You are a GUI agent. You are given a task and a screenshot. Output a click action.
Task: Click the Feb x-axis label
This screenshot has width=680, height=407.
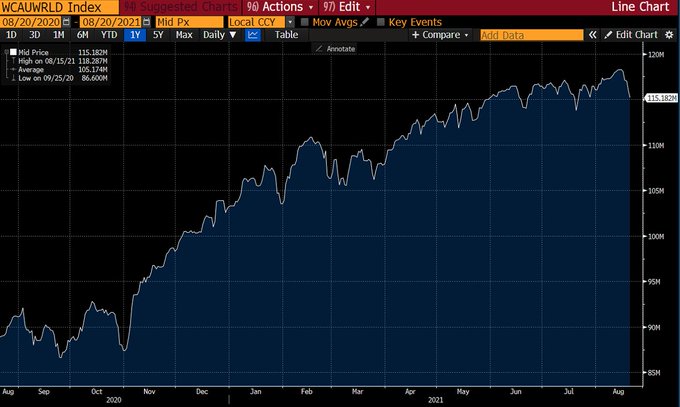307,391
